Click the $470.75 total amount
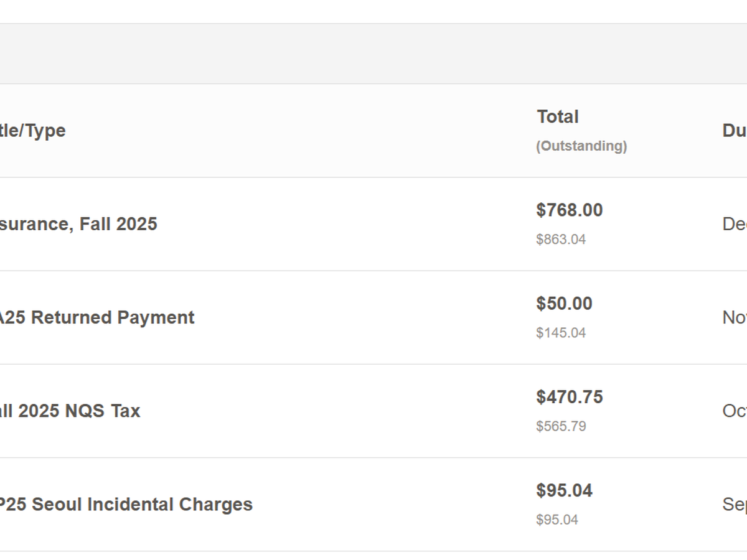Image resolution: width=747 pixels, height=560 pixels. coord(570,397)
